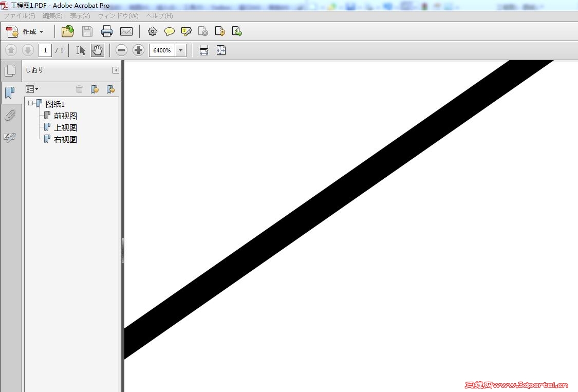Viewport: 578px width, 392px height.
Task: Go to next page arrow
Action: [x=28, y=50]
